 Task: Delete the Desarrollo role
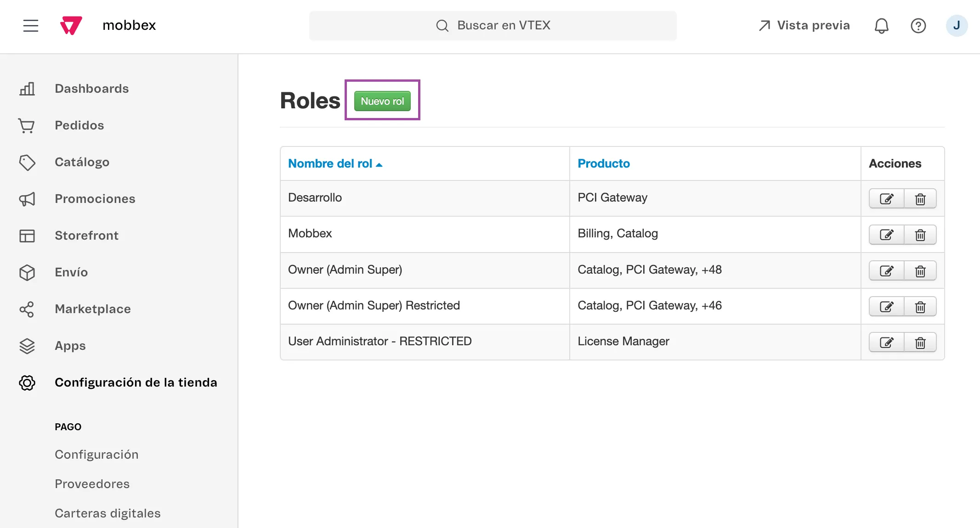[920, 199]
